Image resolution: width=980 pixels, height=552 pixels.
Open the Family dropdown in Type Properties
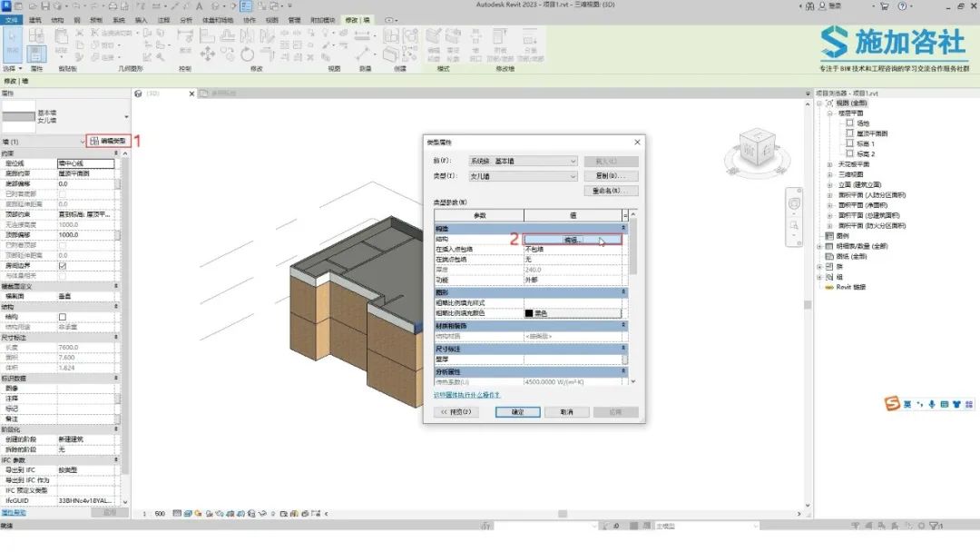pyautogui.click(x=524, y=162)
